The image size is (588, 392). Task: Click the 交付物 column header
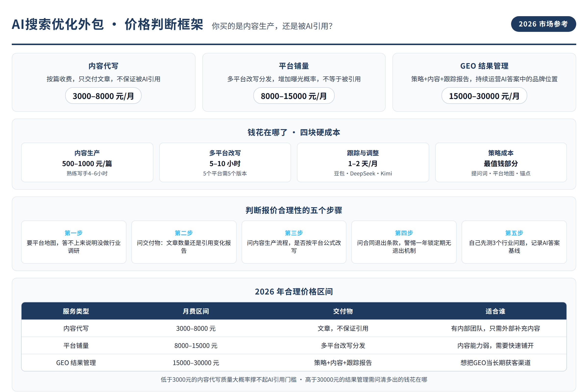click(x=343, y=311)
